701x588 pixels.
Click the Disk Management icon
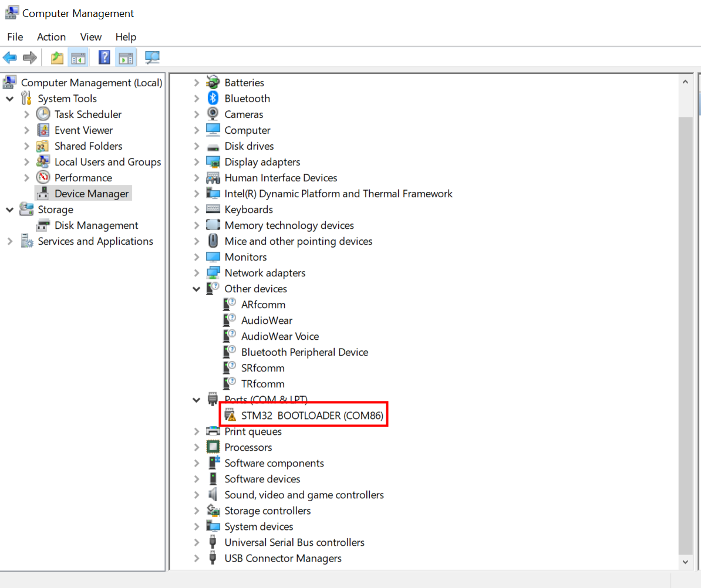point(43,225)
